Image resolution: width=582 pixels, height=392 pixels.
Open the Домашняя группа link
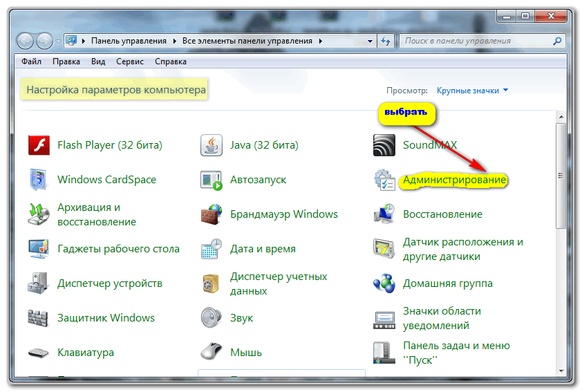coord(448,283)
